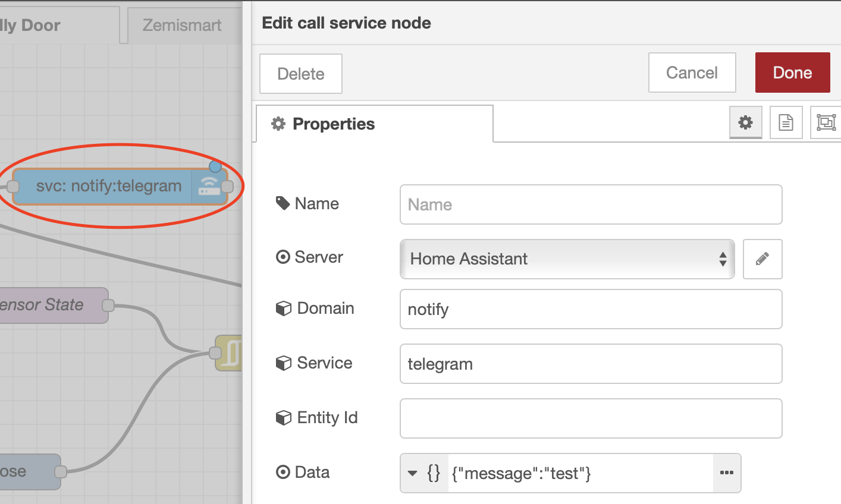Click the Domain field containing notify
The image size is (841, 504).
(x=591, y=309)
